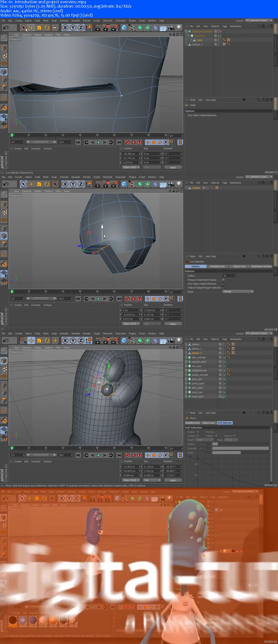Image resolution: width=278 pixels, height=644 pixels.
Task: Add Floor object icon in 00:00:37 frame toolbar
Action: click(x=163, y=341)
